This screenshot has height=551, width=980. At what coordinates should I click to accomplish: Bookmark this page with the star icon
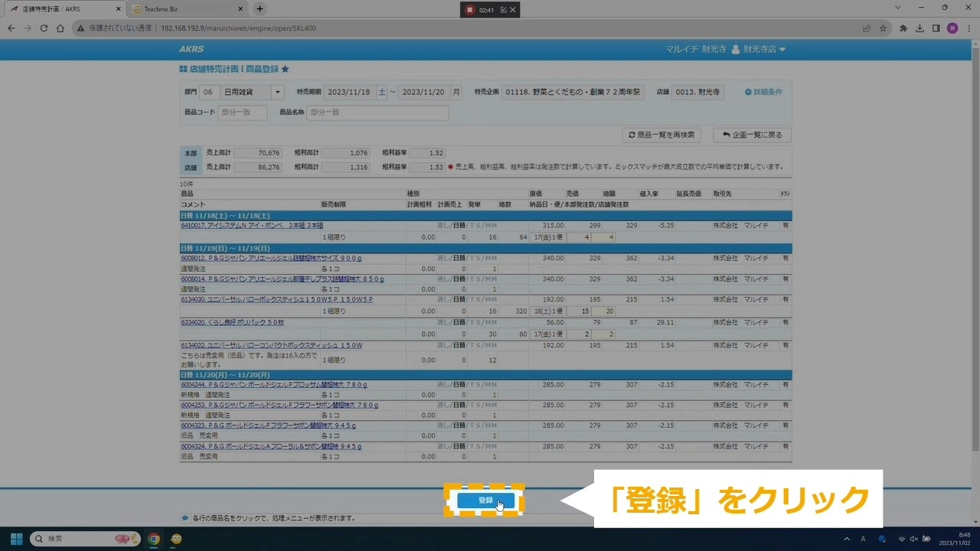883,28
